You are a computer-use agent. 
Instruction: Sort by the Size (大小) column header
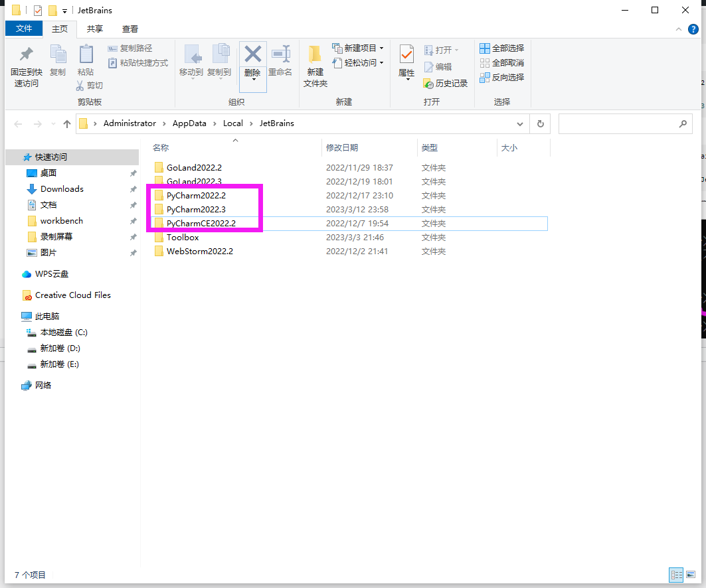pyautogui.click(x=509, y=147)
